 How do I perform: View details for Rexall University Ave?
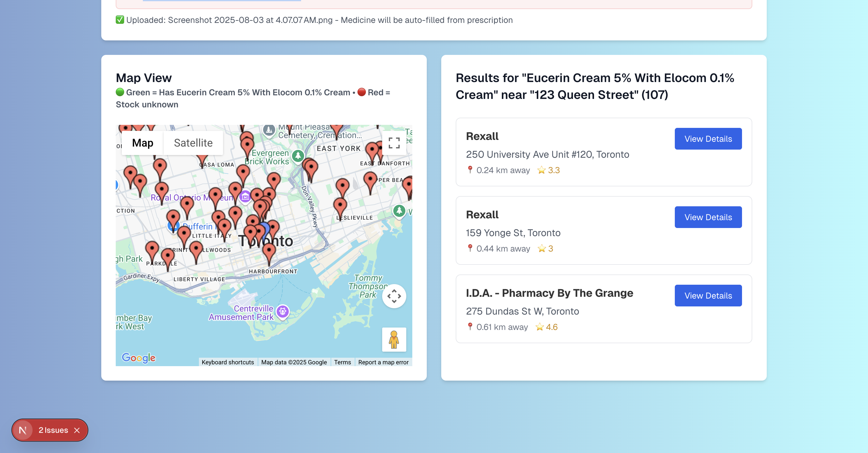[708, 139]
